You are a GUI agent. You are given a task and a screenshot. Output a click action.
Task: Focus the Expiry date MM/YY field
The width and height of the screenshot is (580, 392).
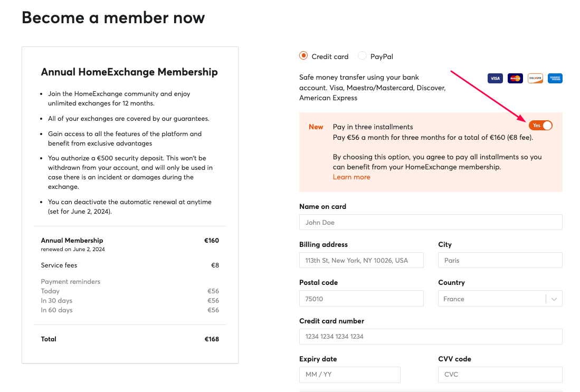click(349, 375)
